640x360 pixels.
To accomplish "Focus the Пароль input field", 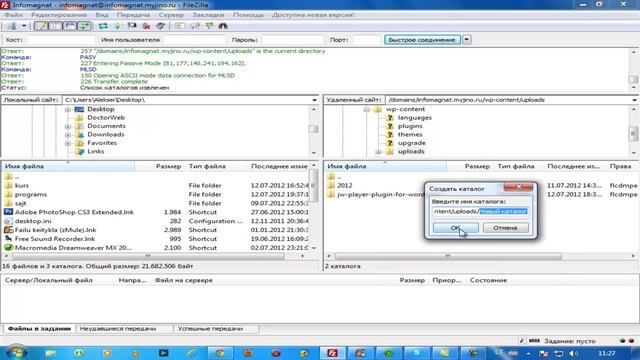I will click(x=292, y=40).
